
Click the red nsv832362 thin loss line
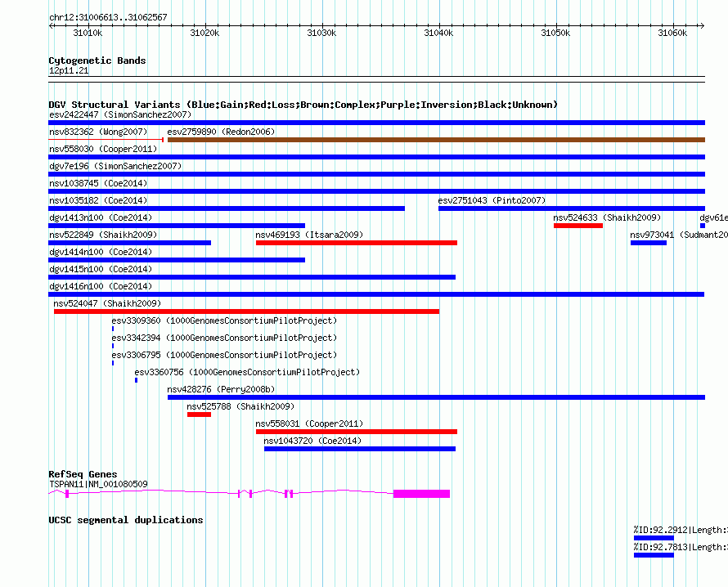tap(106, 140)
